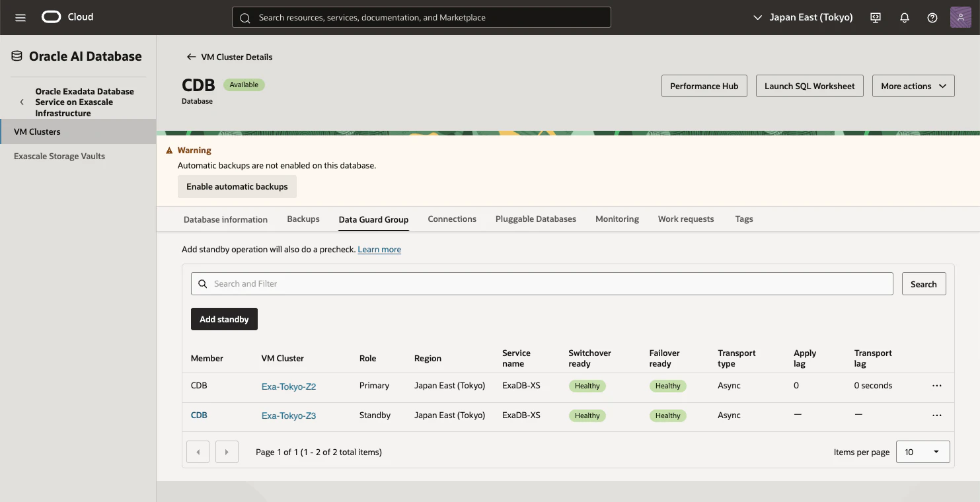Viewport: 980px width, 502px height.
Task: Click the Failover ready column header
Action: coord(665,359)
